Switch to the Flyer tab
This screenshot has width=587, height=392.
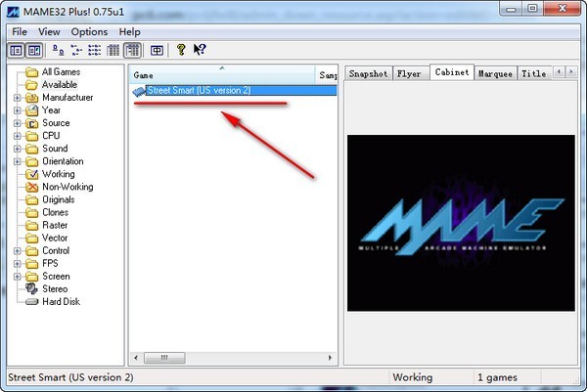point(409,73)
